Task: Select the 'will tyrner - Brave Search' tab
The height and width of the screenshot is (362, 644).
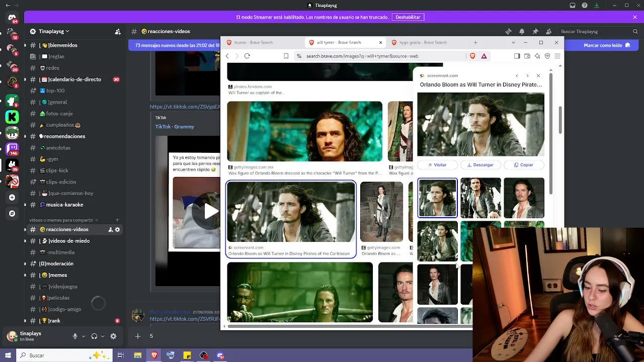Action: coord(344,43)
